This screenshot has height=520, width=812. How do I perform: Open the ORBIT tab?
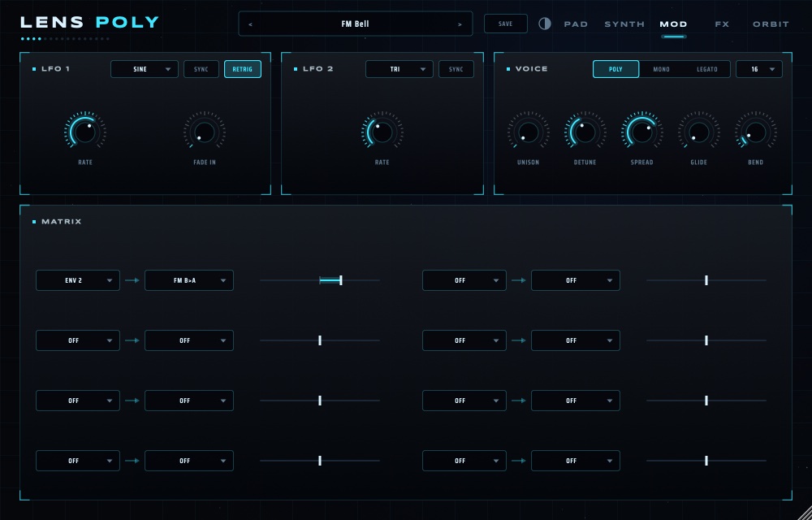pyautogui.click(x=771, y=24)
